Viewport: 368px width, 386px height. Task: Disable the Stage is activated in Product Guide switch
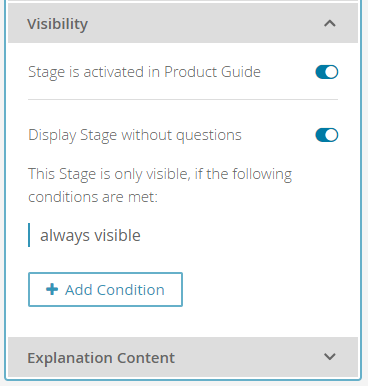pyautogui.click(x=327, y=72)
